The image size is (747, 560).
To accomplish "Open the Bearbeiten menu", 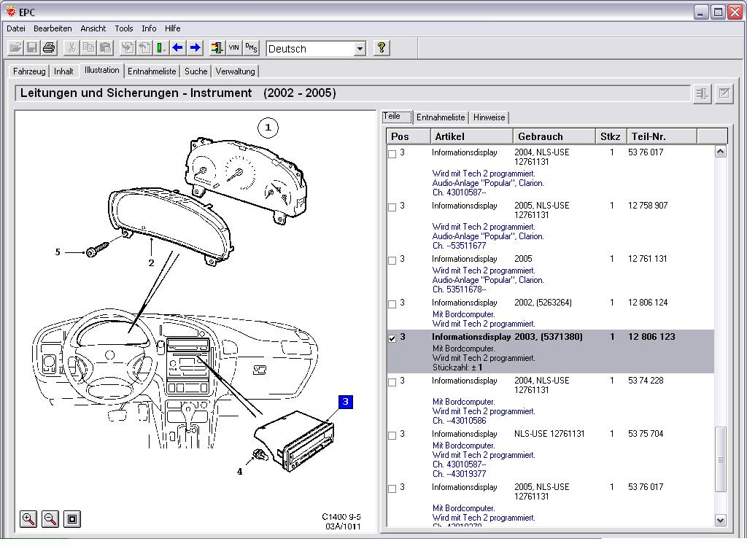I will tap(53, 28).
